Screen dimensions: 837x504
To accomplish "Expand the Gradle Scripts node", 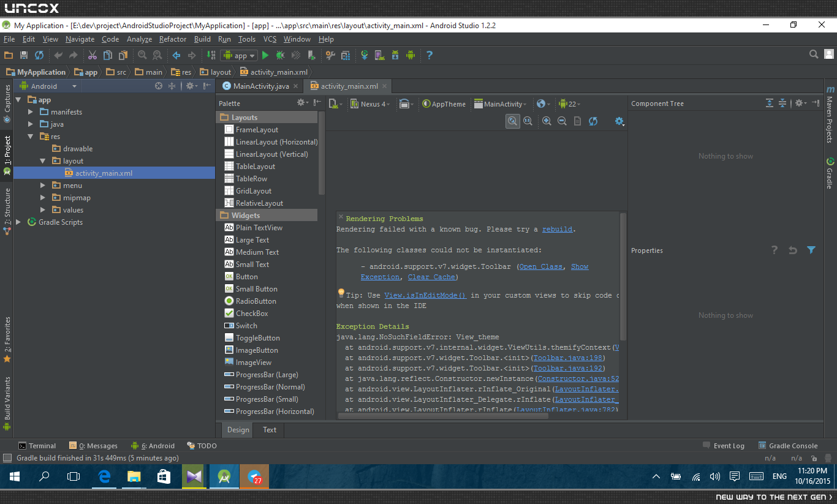I will (x=18, y=222).
